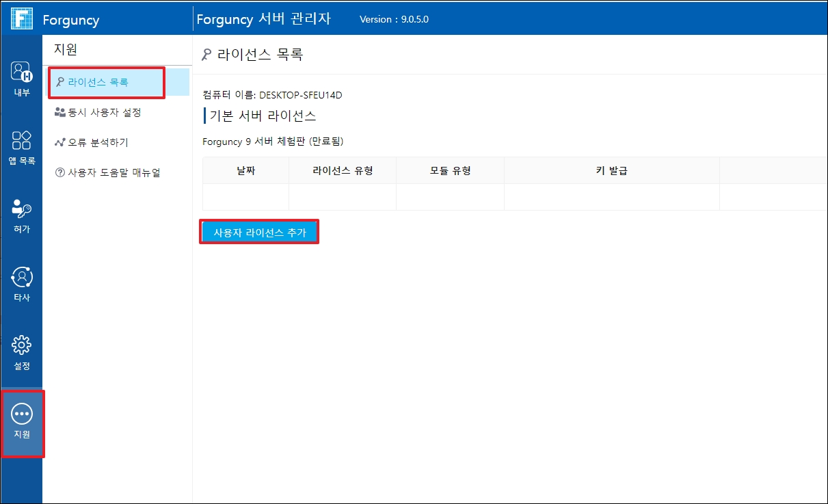Screen dimensions: 828x504
Task: Click the 지원 panel heading
Action: pos(66,49)
